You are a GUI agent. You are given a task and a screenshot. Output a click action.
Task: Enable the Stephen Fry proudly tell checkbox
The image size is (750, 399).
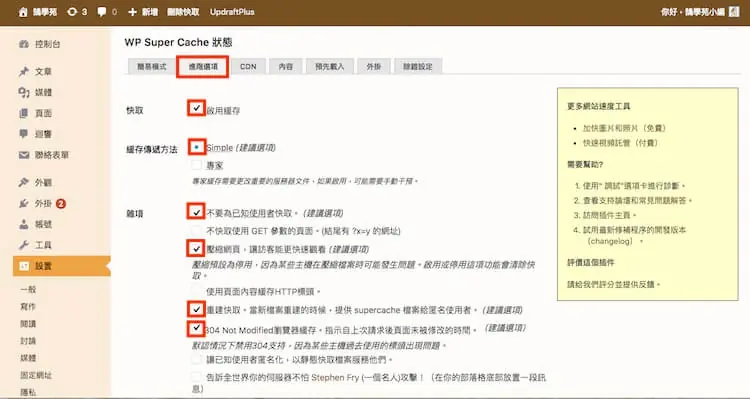point(196,377)
